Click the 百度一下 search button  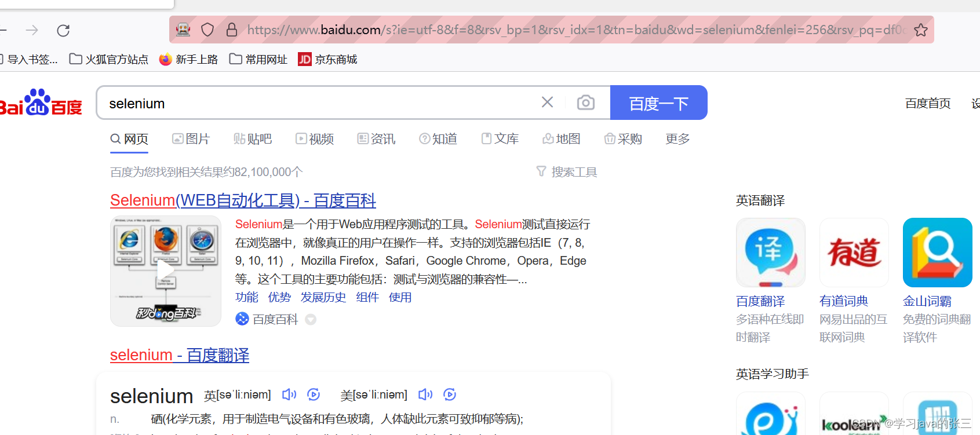coord(659,103)
